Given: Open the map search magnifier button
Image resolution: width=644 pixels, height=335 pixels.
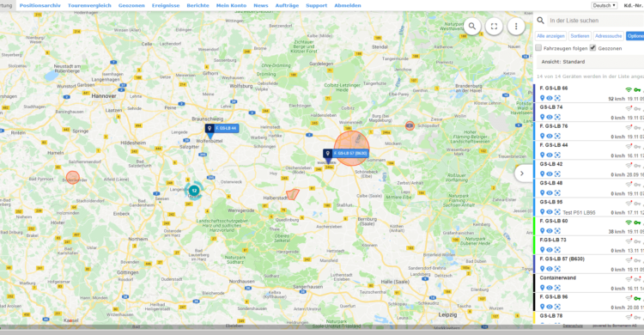Looking at the screenshot, I should tap(472, 27).
